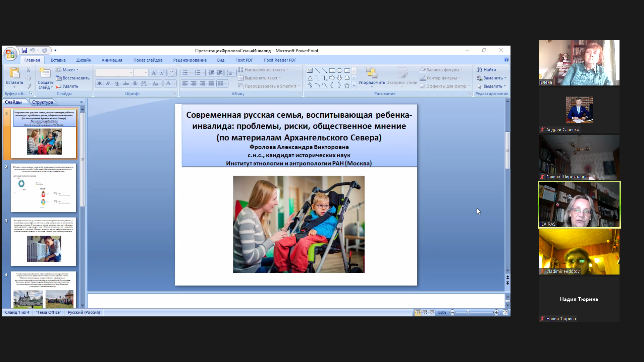The image size is (644, 362).
Task: Switch to the Вставка ribbon tab
Action: click(58, 60)
